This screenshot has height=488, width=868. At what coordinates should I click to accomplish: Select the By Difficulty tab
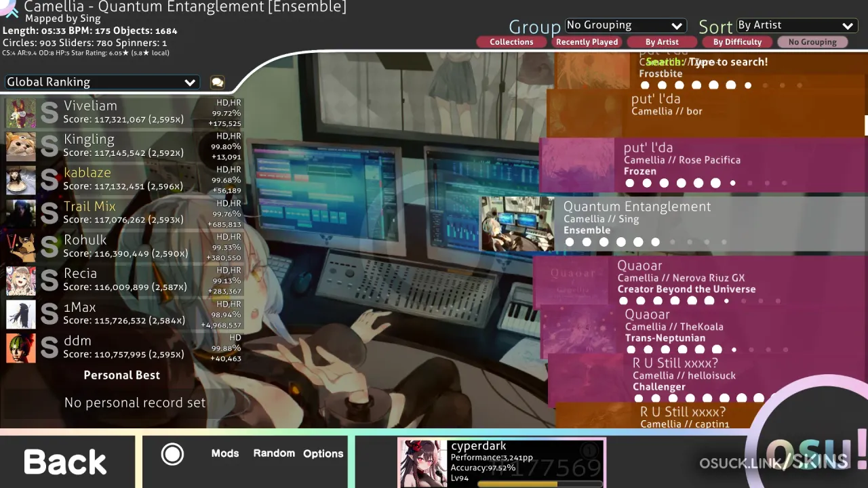pos(737,42)
